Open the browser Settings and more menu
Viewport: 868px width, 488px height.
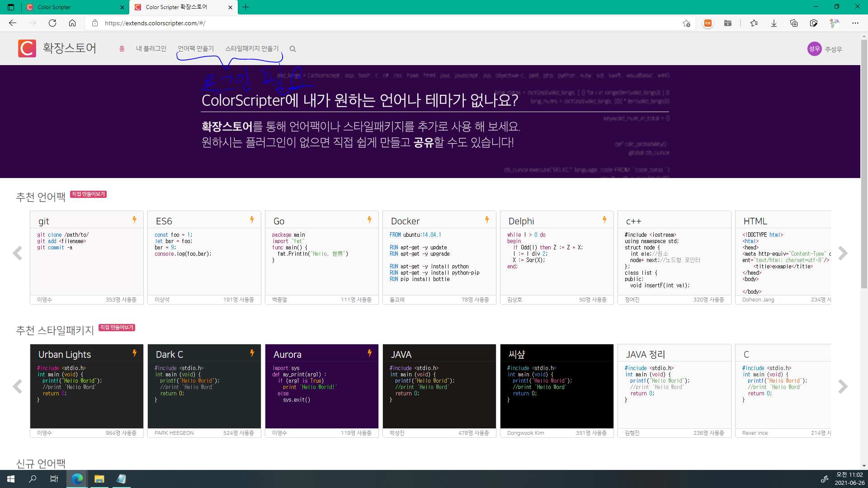(855, 23)
